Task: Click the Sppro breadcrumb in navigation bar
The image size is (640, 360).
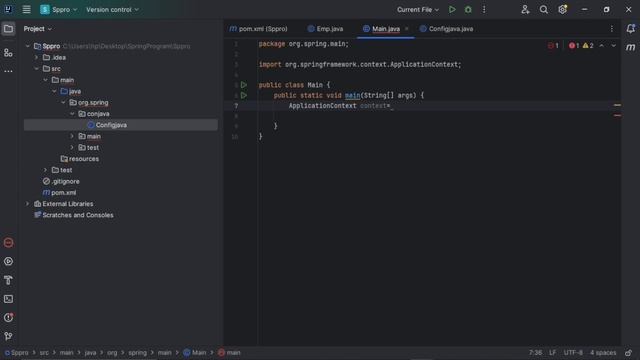Action: pyautogui.click(x=17, y=353)
